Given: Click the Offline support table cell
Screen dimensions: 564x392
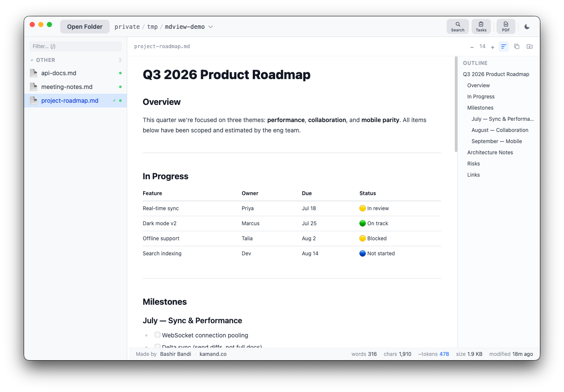Looking at the screenshot, I should point(161,239).
